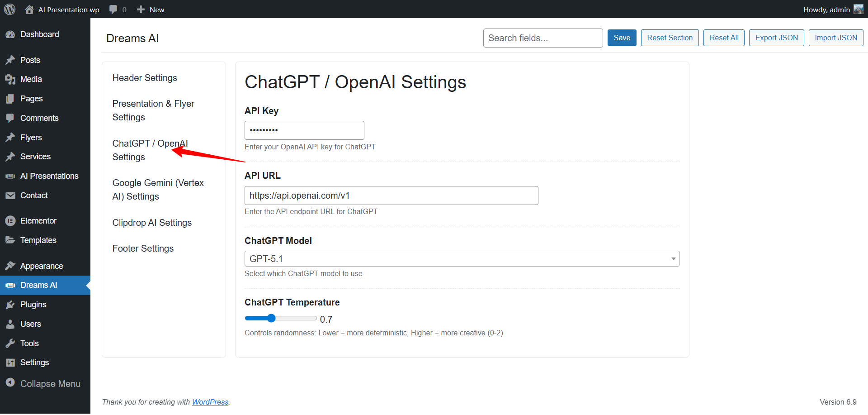The width and height of the screenshot is (868, 415).
Task: Click the Search fields input box
Action: coord(542,38)
